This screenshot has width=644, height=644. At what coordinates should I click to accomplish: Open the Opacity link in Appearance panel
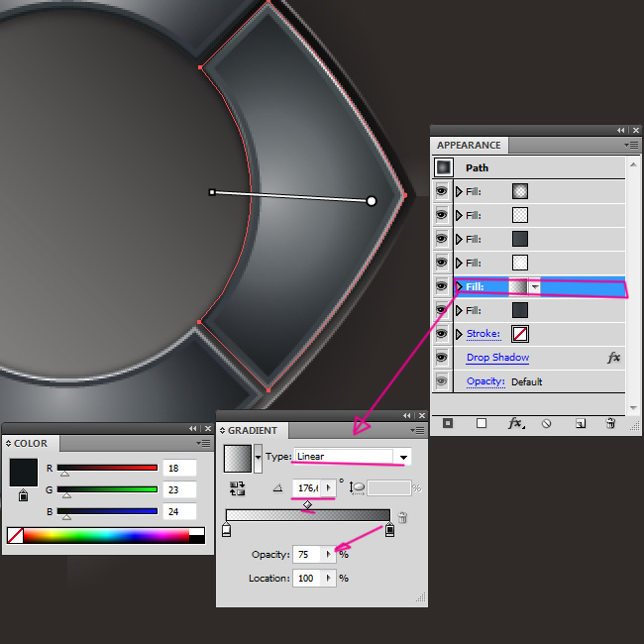click(485, 381)
